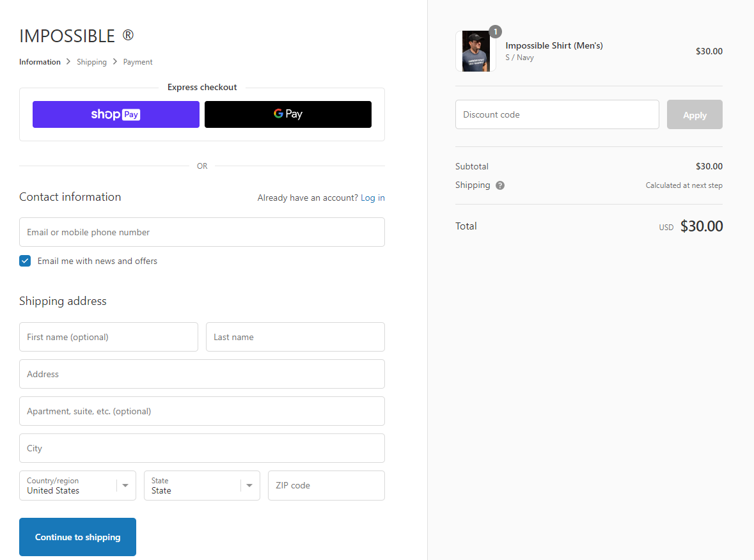Click the shipping help question mark icon
Image resolution: width=754 pixels, height=560 pixels.
click(500, 185)
